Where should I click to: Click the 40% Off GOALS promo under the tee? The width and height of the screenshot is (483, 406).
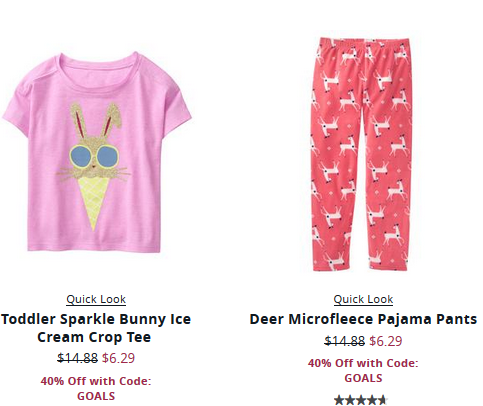pyautogui.click(x=96, y=388)
